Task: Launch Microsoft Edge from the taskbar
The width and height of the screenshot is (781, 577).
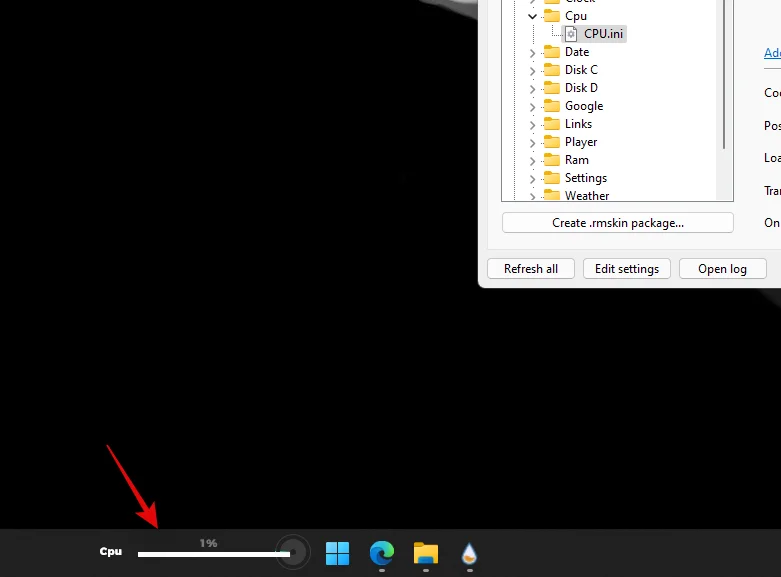Action: pyautogui.click(x=382, y=553)
